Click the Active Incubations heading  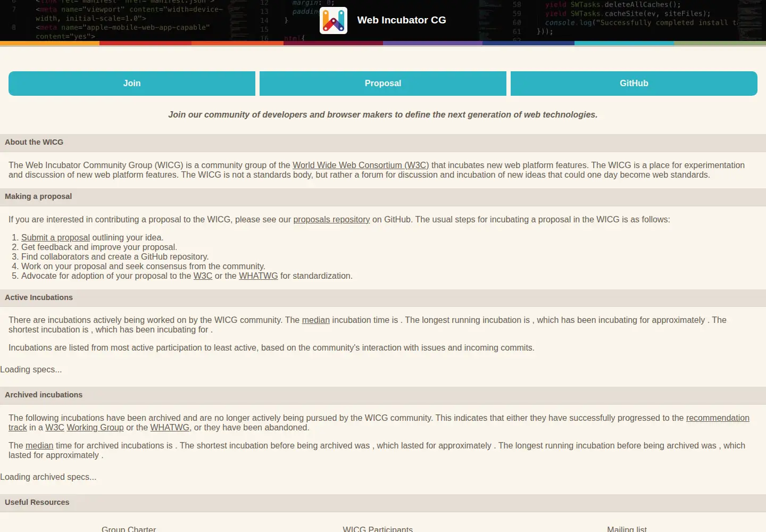pos(39,297)
